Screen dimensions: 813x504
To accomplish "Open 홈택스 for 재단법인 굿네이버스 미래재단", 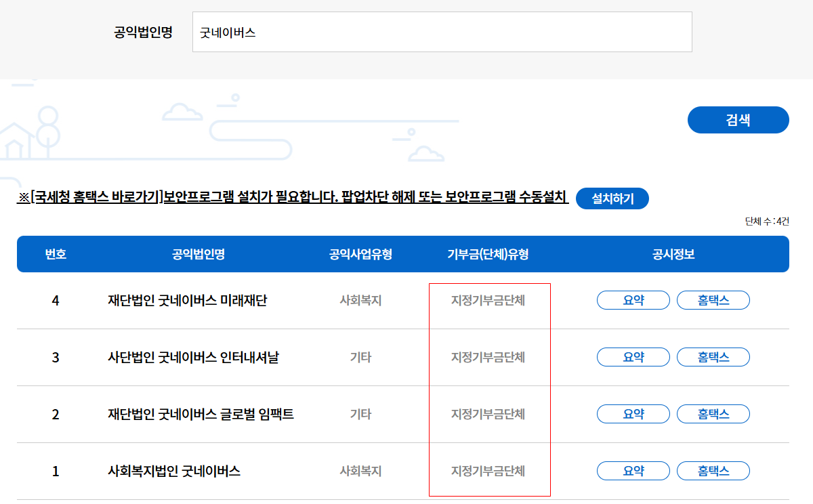I will [x=713, y=300].
